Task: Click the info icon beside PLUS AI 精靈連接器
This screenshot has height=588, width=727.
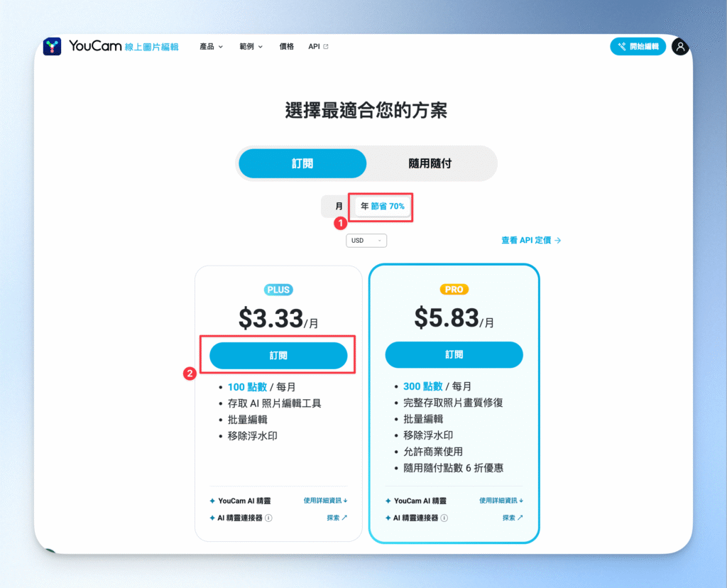Action: (x=268, y=518)
